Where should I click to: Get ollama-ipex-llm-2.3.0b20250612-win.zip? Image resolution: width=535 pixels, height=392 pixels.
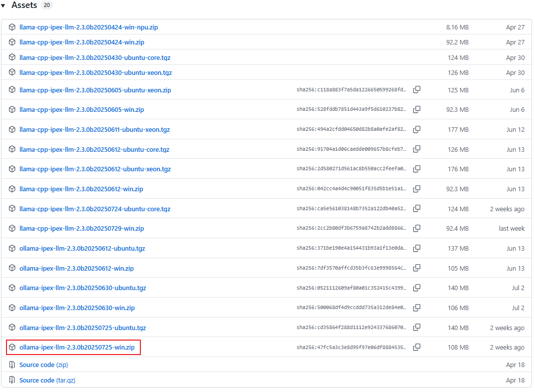[76, 269]
